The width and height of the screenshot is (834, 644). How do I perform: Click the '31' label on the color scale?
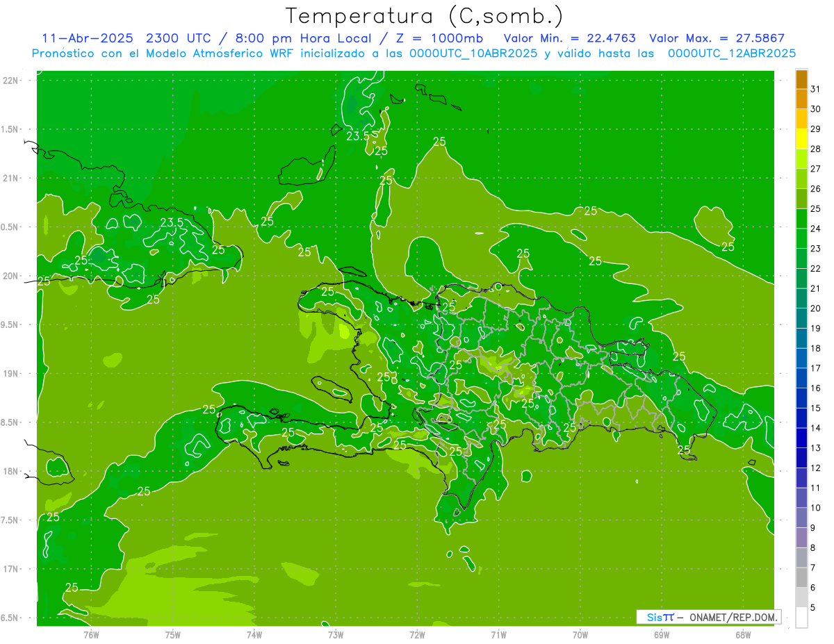tap(816, 90)
